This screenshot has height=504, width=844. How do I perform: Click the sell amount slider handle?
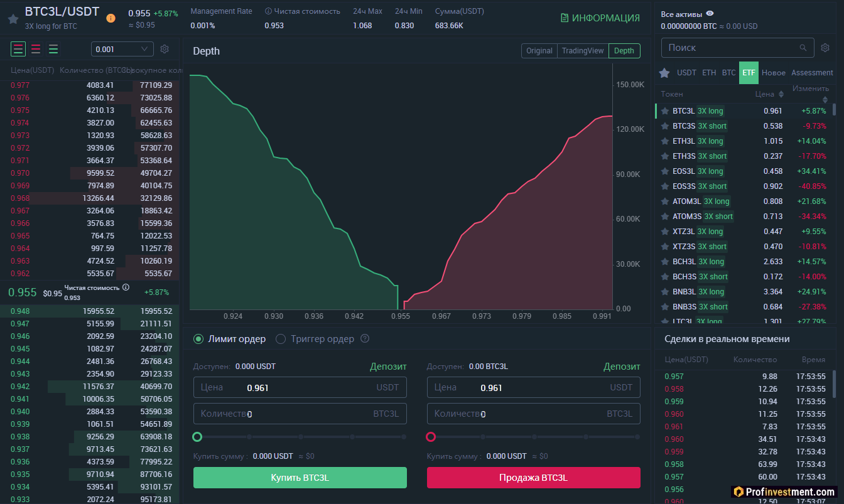pos(431,437)
